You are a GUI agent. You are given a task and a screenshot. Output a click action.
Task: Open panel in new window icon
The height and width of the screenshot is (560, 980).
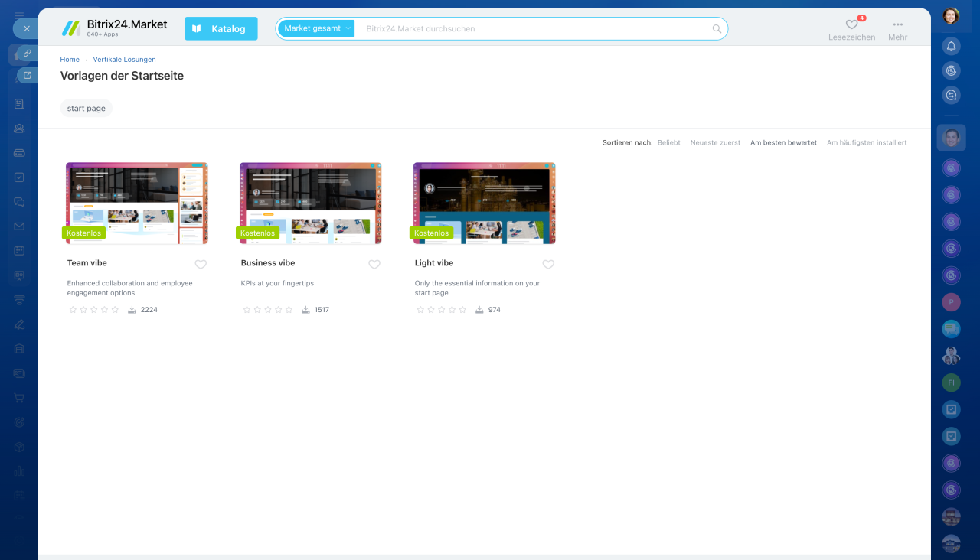(28, 75)
